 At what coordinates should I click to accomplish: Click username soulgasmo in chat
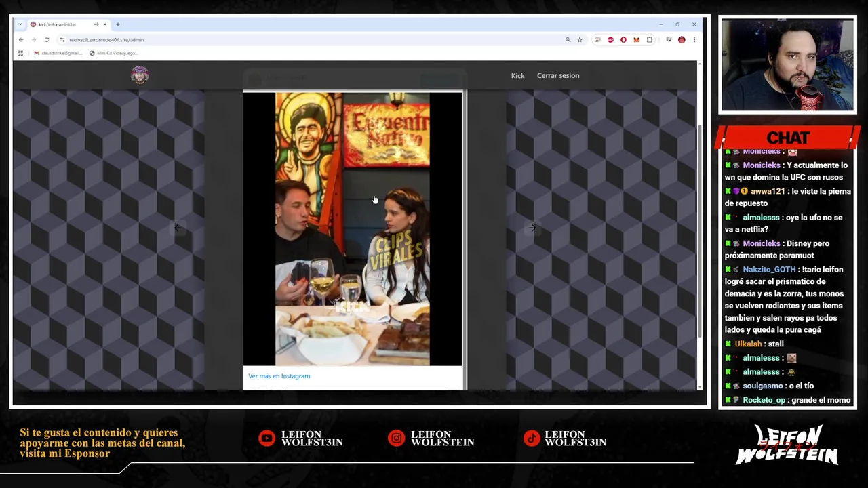(762, 386)
